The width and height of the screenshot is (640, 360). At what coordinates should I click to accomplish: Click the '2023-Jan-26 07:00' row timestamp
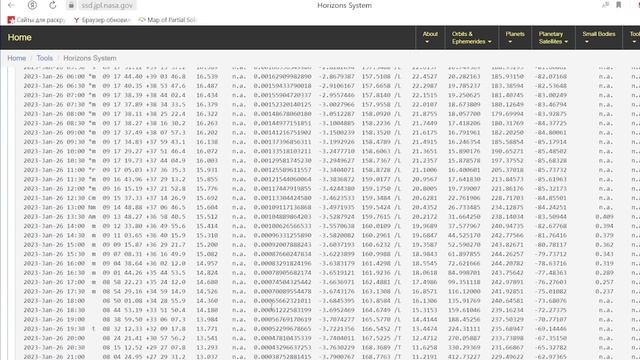click(x=54, y=95)
